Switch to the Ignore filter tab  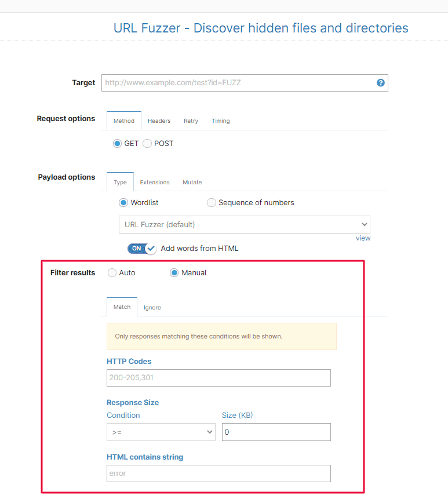pyautogui.click(x=152, y=308)
